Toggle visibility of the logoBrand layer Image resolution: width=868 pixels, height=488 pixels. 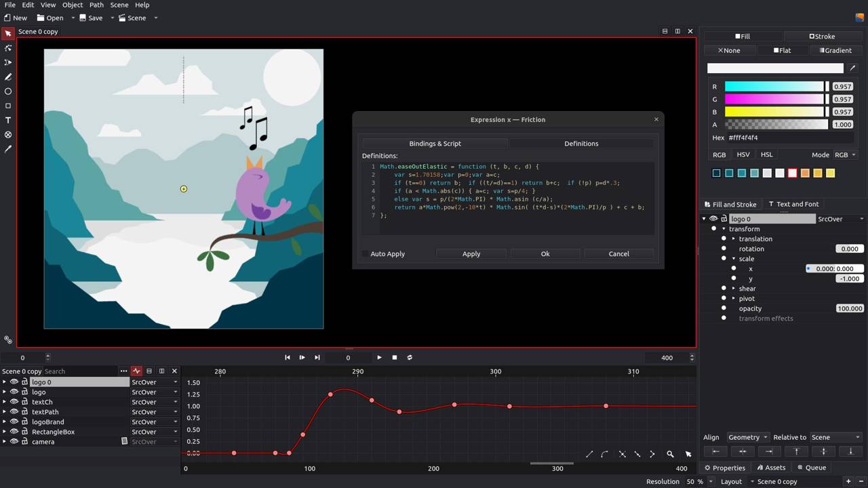click(x=14, y=422)
